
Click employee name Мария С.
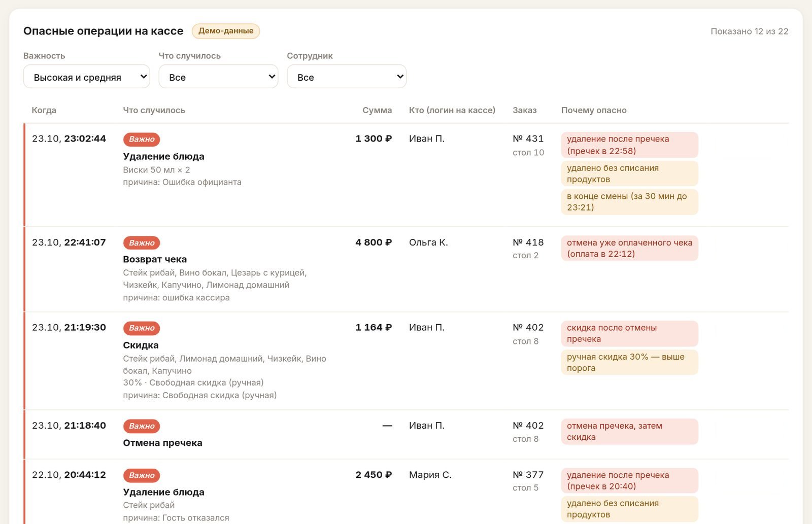430,475
